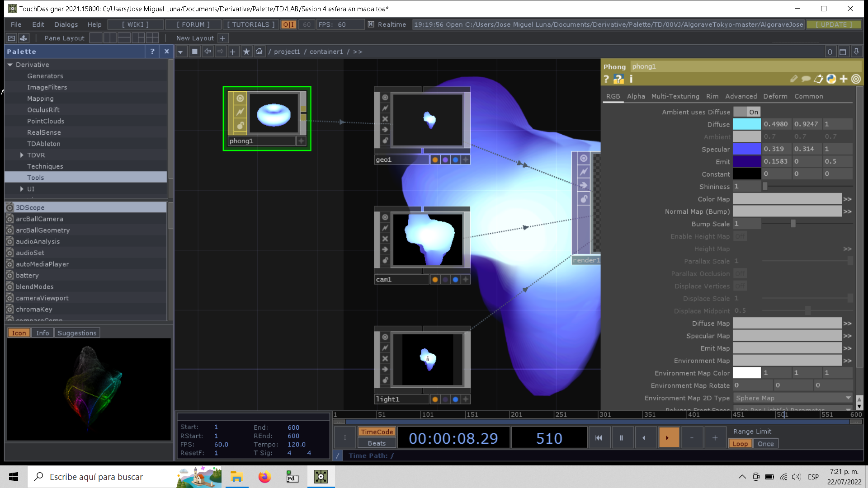Open the Environment Map selector arrows
Image resolution: width=868 pixels, height=488 pixels.
(x=847, y=361)
